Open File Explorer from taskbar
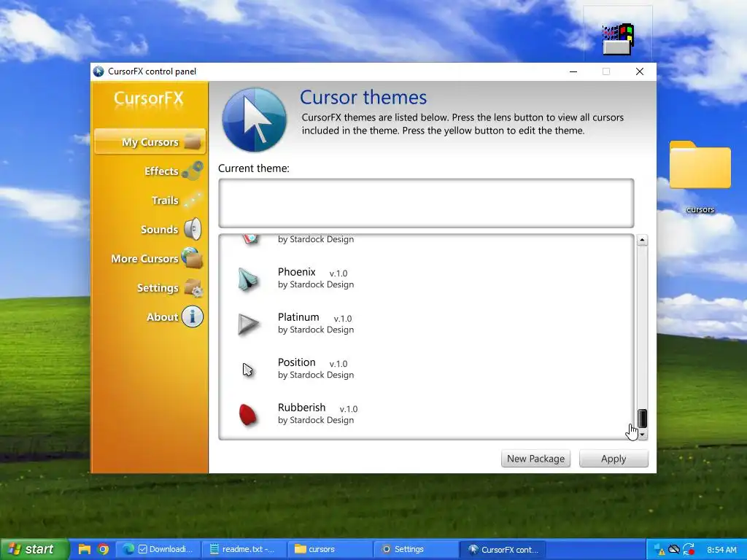 click(x=85, y=549)
